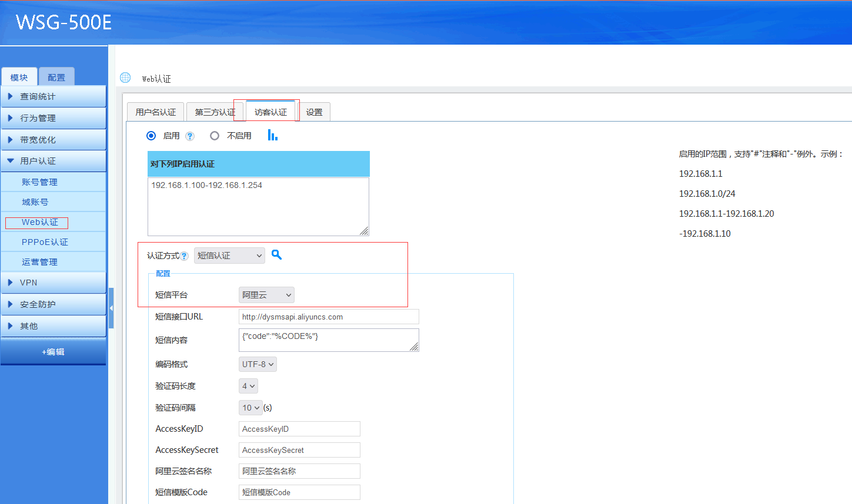Switch to the 用户名认证 tab

coord(156,112)
